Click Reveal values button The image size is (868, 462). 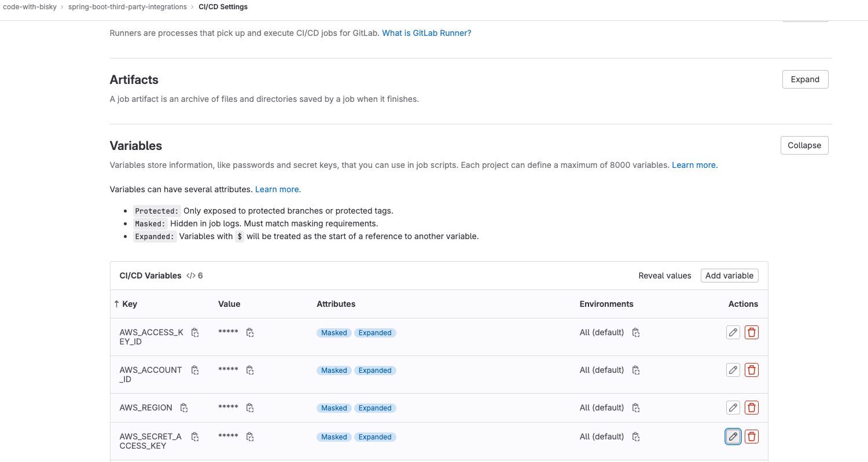tap(665, 276)
